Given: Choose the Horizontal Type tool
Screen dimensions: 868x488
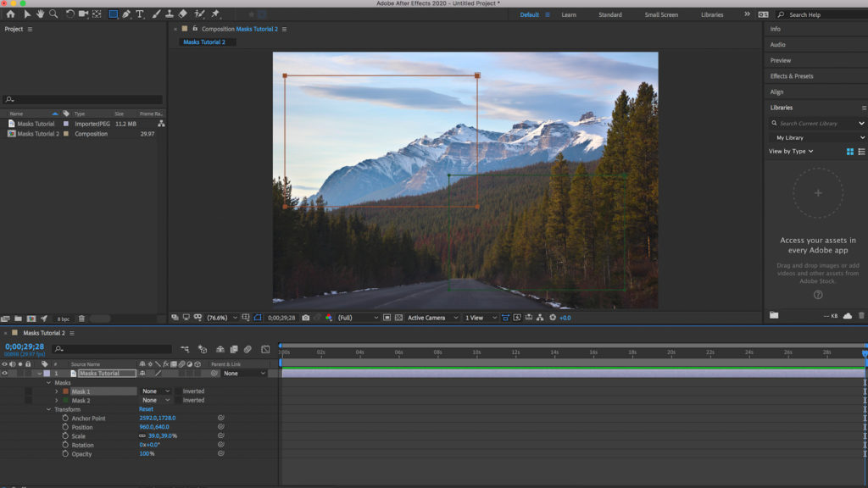Looking at the screenshot, I should (x=140, y=14).
